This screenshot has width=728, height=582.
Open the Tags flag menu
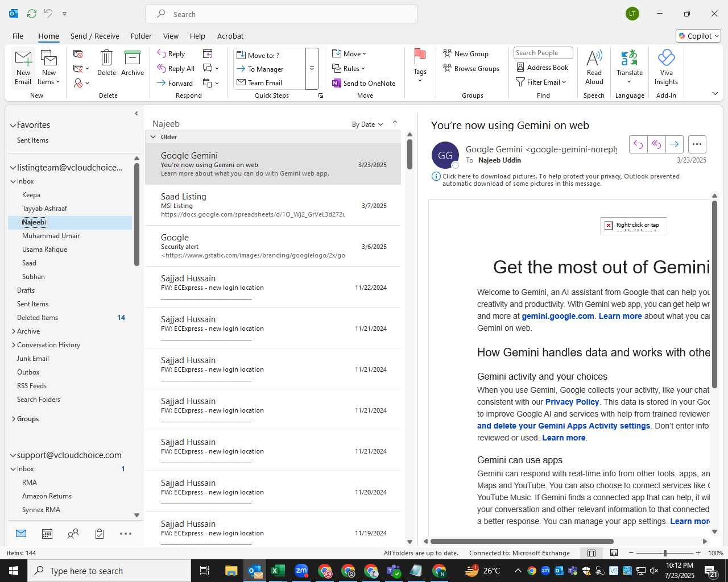coord(420,65)
